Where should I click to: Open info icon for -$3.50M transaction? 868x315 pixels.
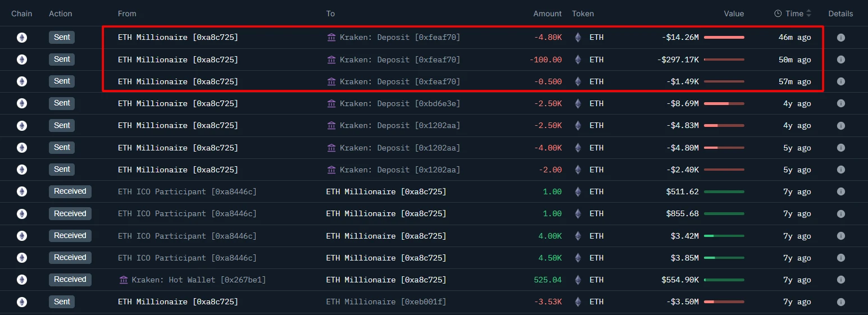coord(840,302)
